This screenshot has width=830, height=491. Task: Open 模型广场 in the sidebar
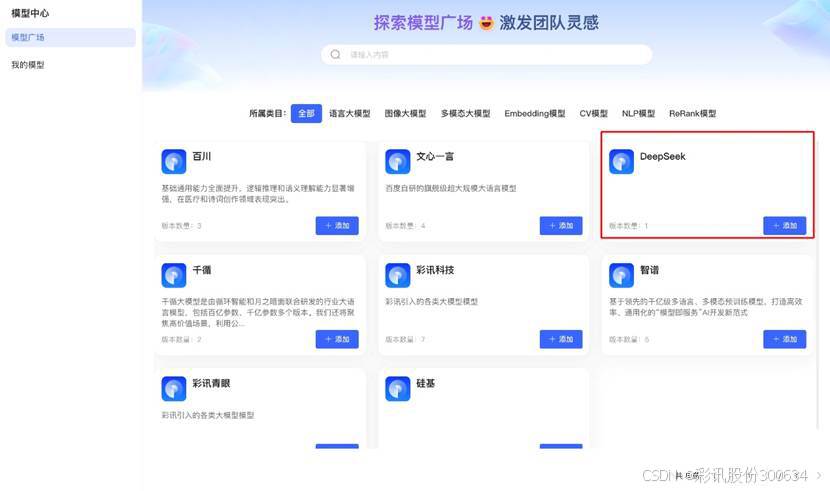[x=70, y=38]
